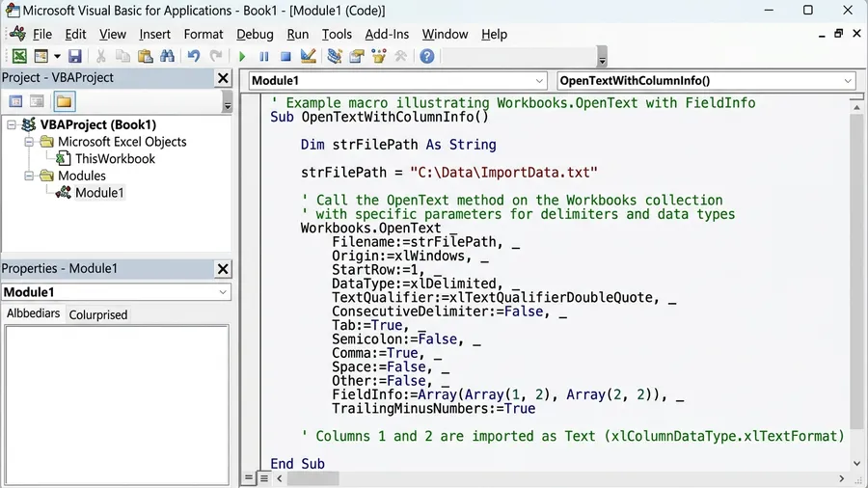
Task: Click on the "C:\Data\ImportData.txt" string
Action: [503, 172]
